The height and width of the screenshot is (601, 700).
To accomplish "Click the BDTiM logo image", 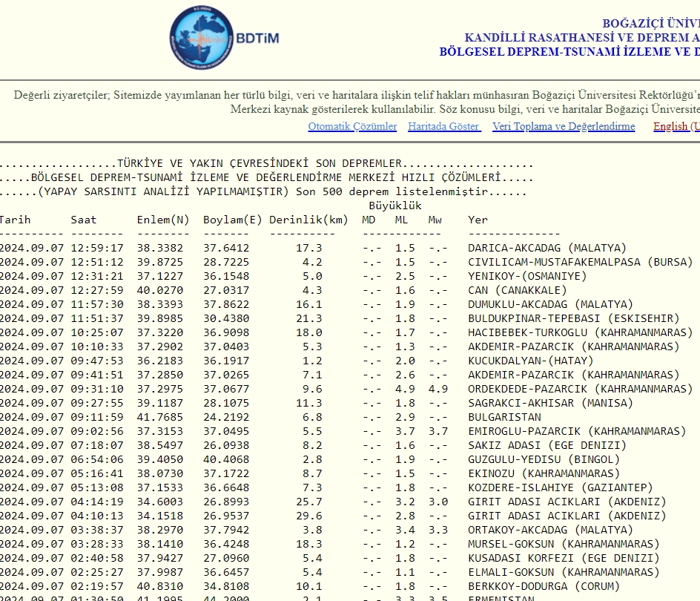I will click(224, 37).
